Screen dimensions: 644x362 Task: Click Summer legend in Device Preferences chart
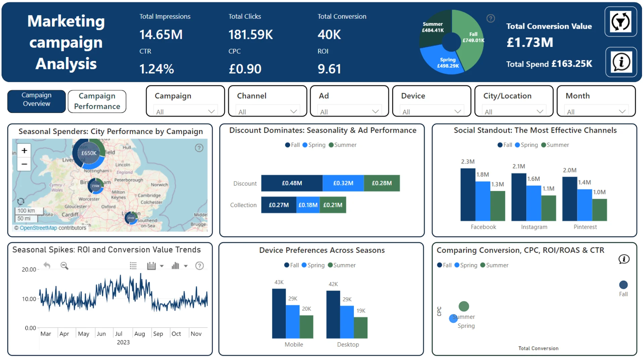click(x=342, y=265)
